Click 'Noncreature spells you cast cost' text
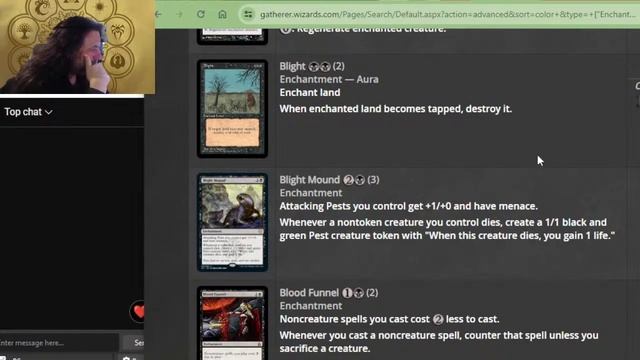 pyautogui.click(x=355, y=319)
